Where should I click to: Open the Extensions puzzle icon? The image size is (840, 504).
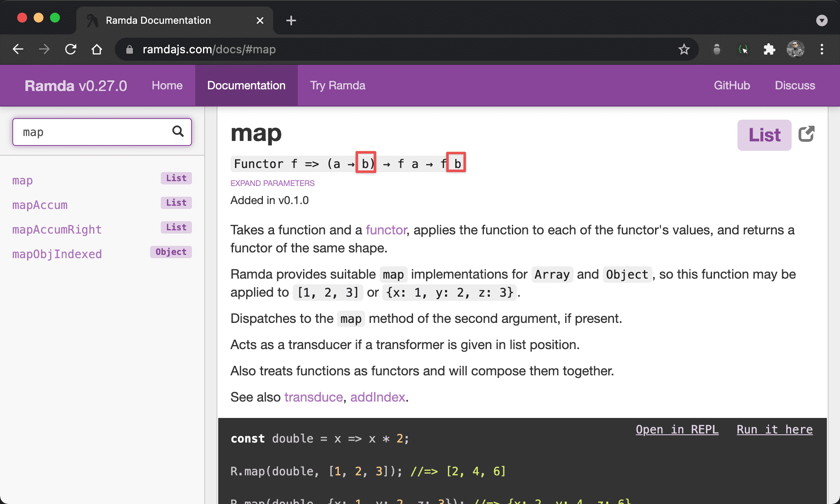769,50
